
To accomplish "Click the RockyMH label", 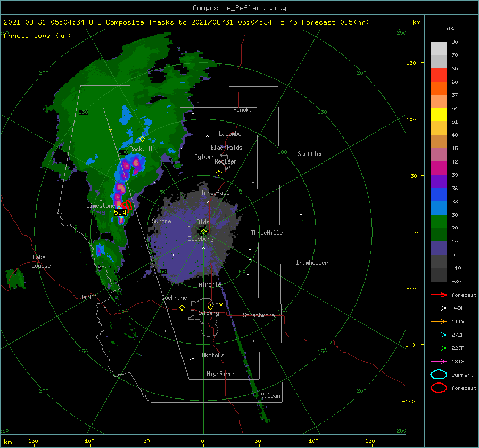I will click(x=141, y=149).
